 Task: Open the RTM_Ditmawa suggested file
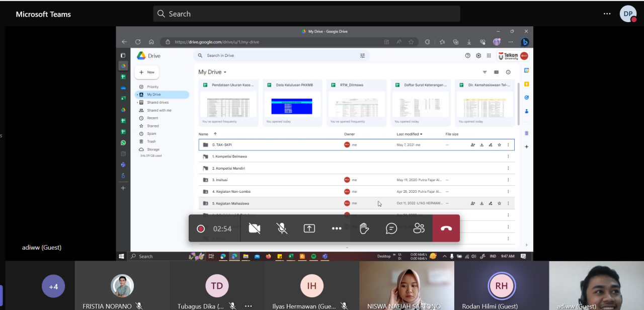(x=357, y=103)
